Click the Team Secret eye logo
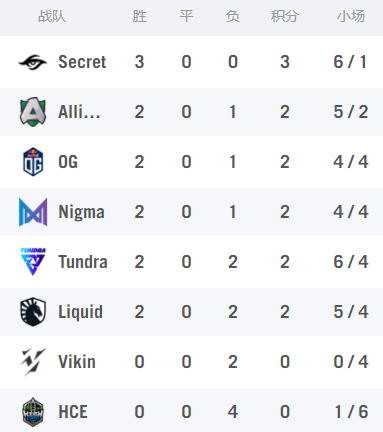 [x=33, y=62]
